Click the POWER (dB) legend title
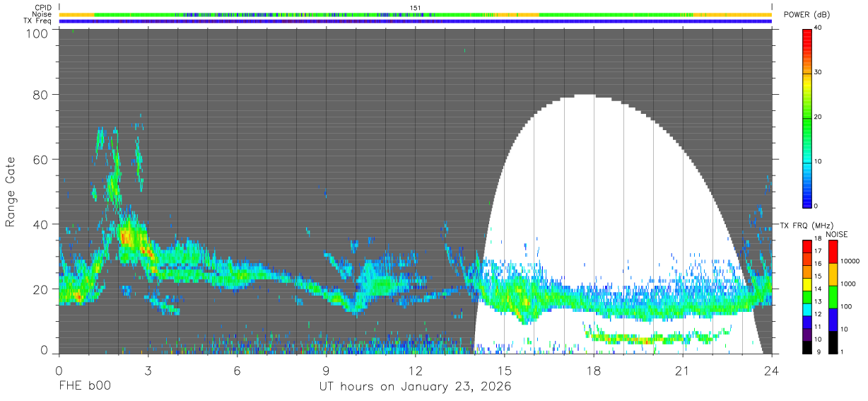This screenshot has height=401, width=868. 807,15
